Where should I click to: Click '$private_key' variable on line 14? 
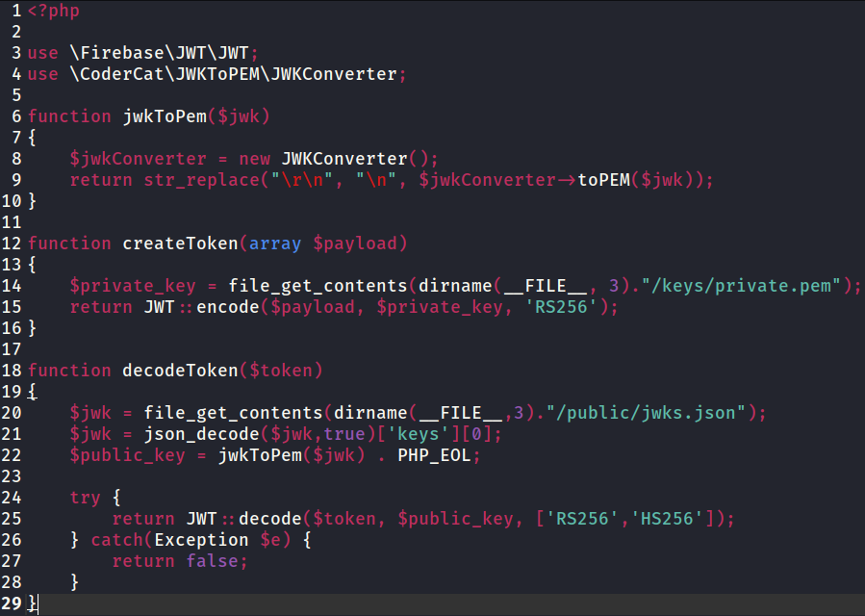133,286
